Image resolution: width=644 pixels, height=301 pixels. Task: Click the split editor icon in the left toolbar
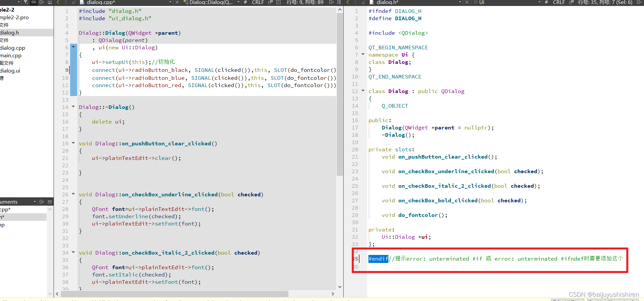click(x=42, y=2)
